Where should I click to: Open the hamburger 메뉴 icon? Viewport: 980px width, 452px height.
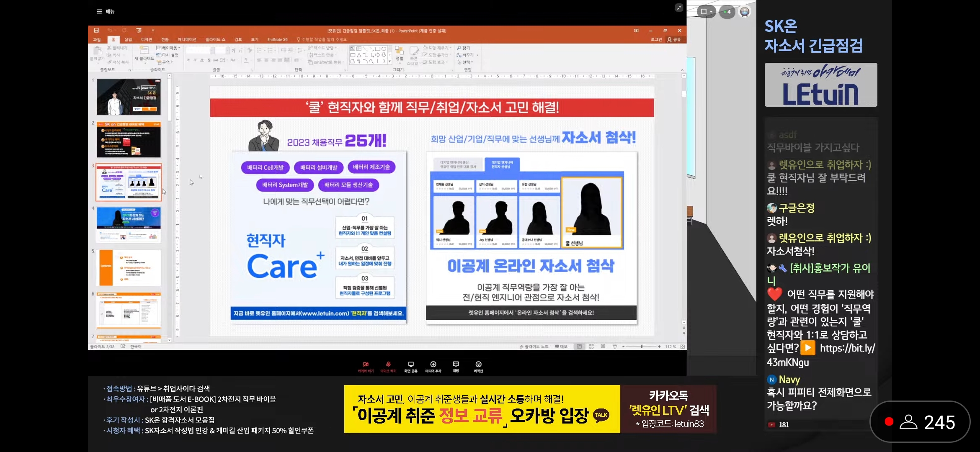tap(99, 12)
